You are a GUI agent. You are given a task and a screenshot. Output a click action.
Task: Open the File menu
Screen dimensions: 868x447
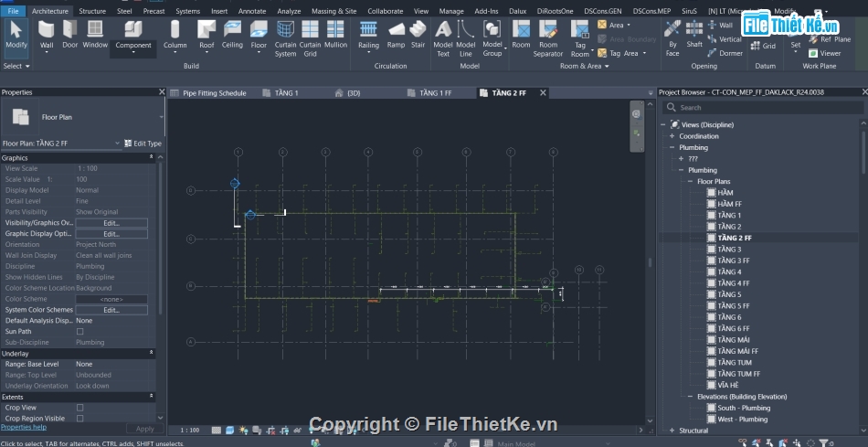coord(14,11)
